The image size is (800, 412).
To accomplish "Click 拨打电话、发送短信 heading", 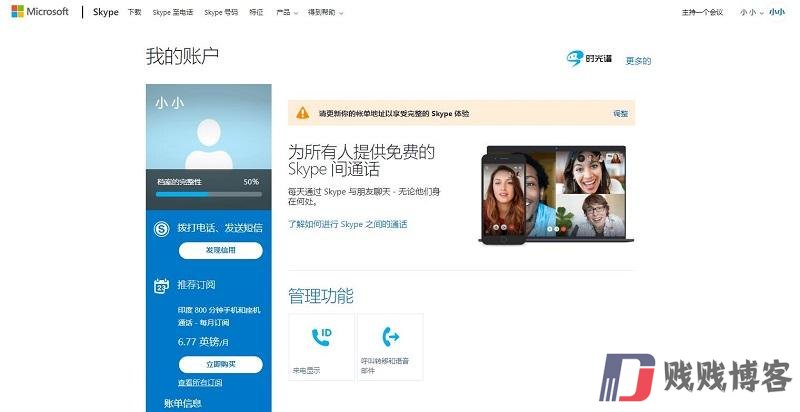I will pyautogui.click(x=220, y=228).
